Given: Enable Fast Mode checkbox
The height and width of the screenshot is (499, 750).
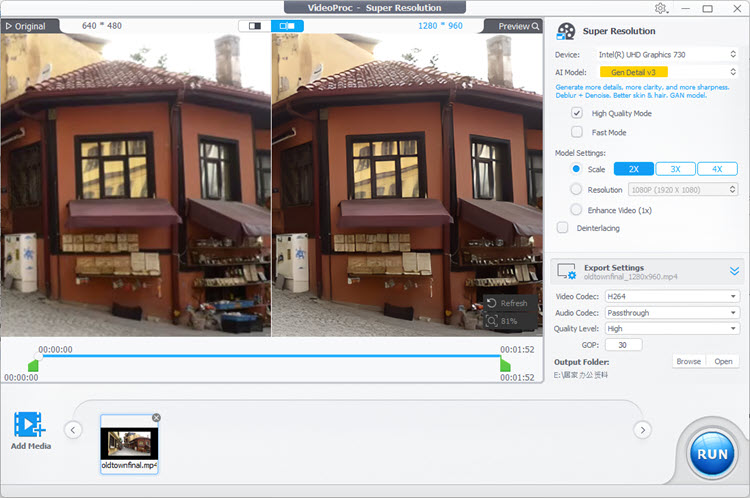Looking at the screenshot, I should 577,132.
